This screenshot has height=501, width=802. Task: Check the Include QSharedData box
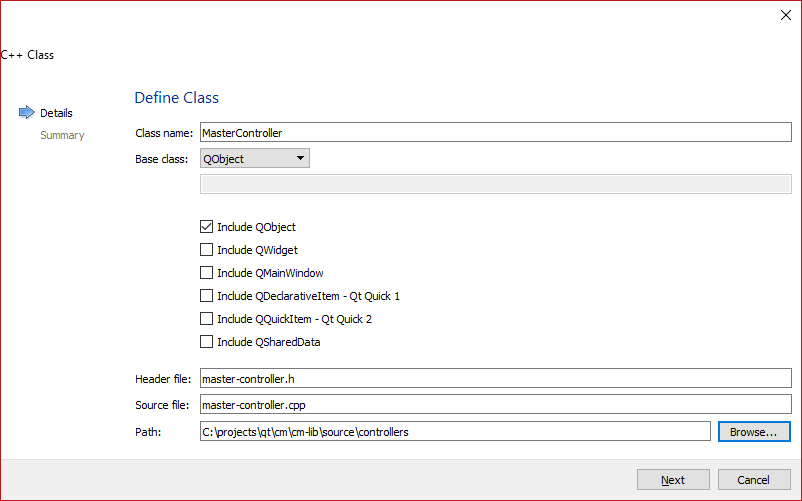[x=207, y=342]
